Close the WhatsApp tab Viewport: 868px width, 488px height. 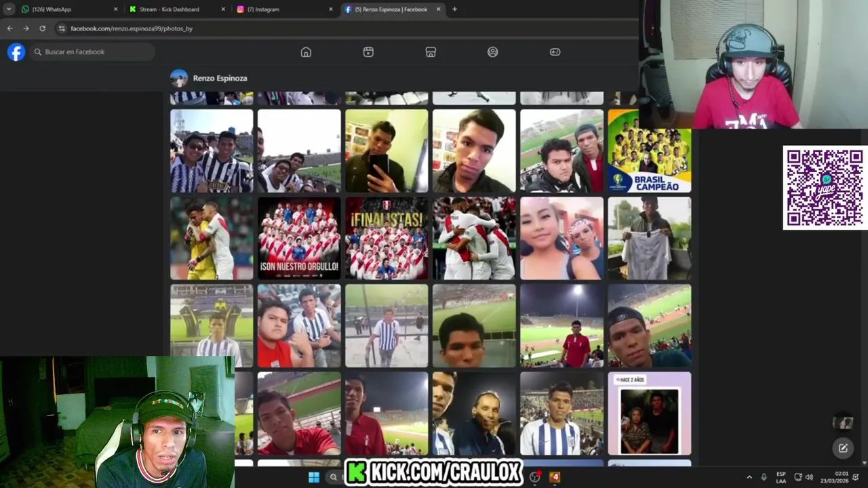pyautogui.click(x=115, y=9)
